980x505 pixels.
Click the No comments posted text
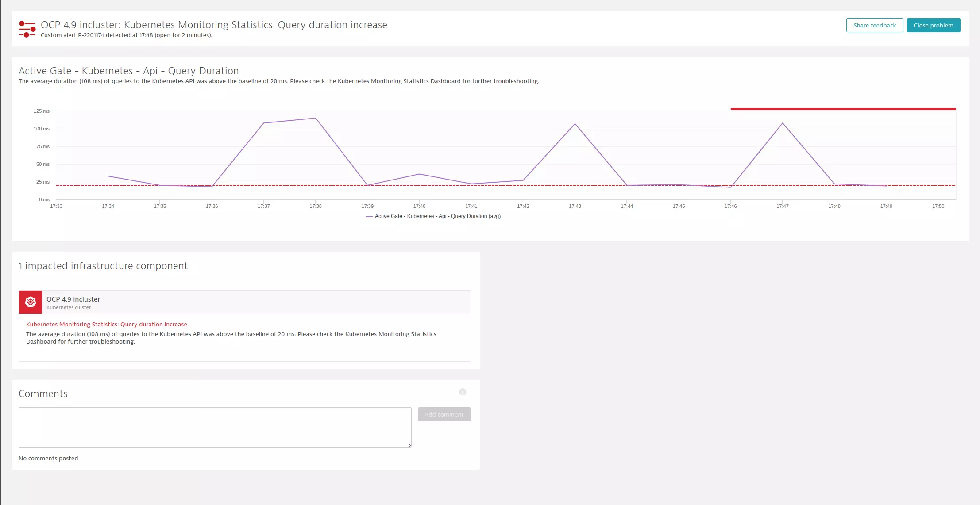click(48, 458)
